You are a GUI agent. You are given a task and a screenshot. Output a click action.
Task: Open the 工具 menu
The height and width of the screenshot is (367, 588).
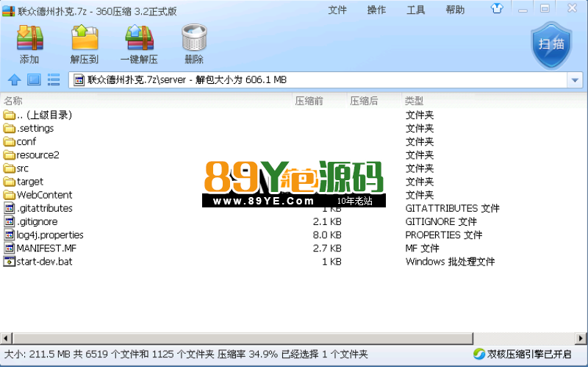[x=416, y=10]
